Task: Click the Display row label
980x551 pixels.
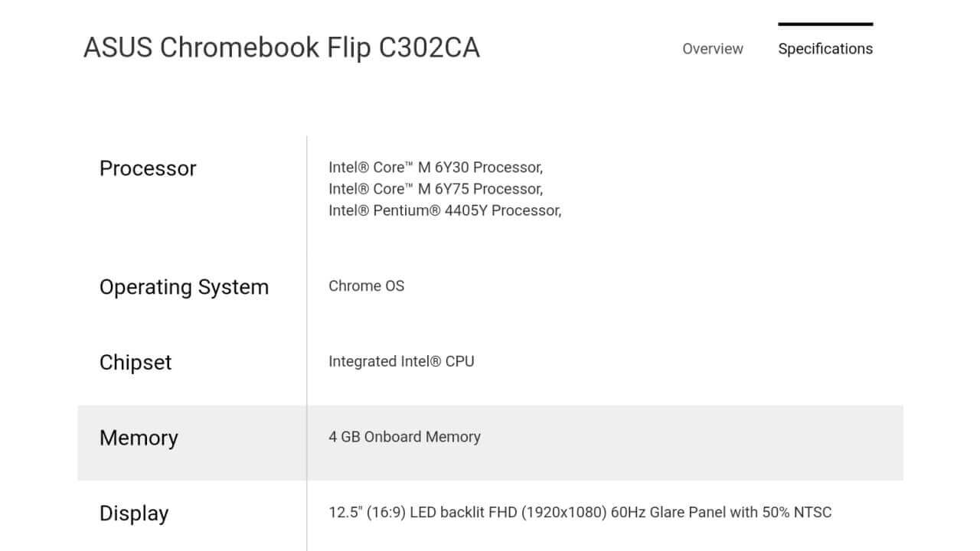Action: [x=134, y=514]
